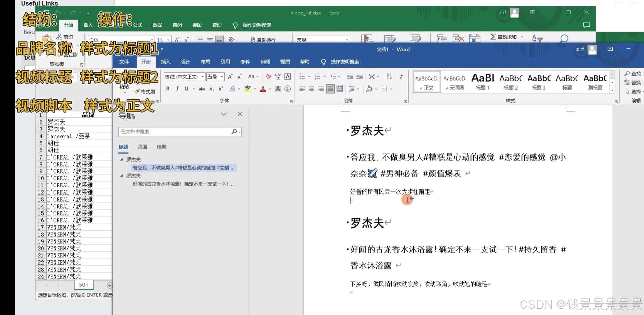Screen dimensions: 644x315
Task: Apply paragraph borders icon
Action: click(x=384, y=89)
